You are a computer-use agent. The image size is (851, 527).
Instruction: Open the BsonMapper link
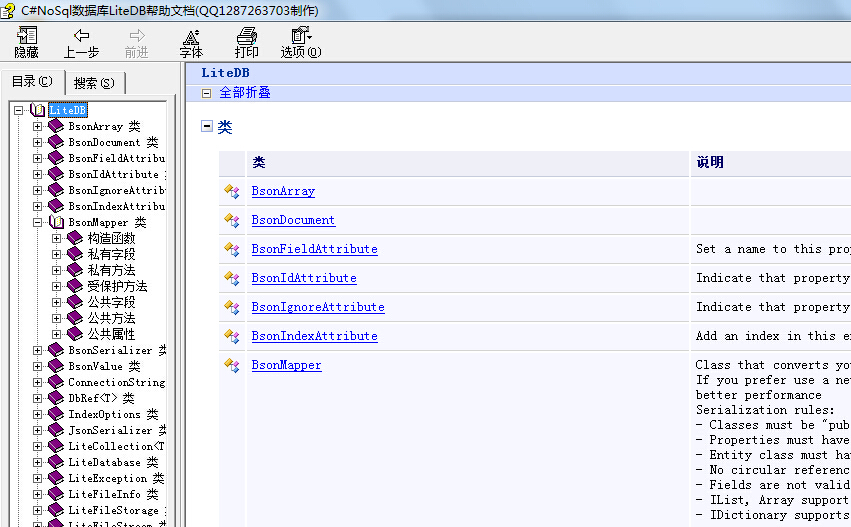[x=287, y=365]
